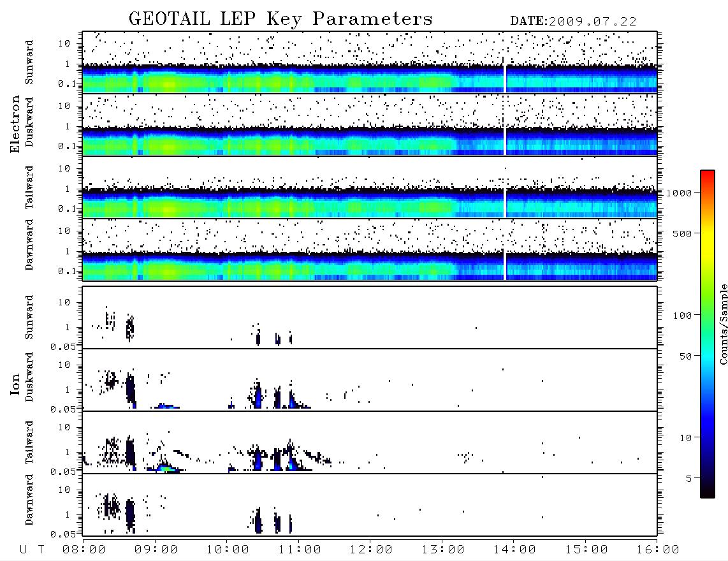The image size is (728, 561).
Task: Select the Electron Sunward axis label
Action: pos(29,62)
